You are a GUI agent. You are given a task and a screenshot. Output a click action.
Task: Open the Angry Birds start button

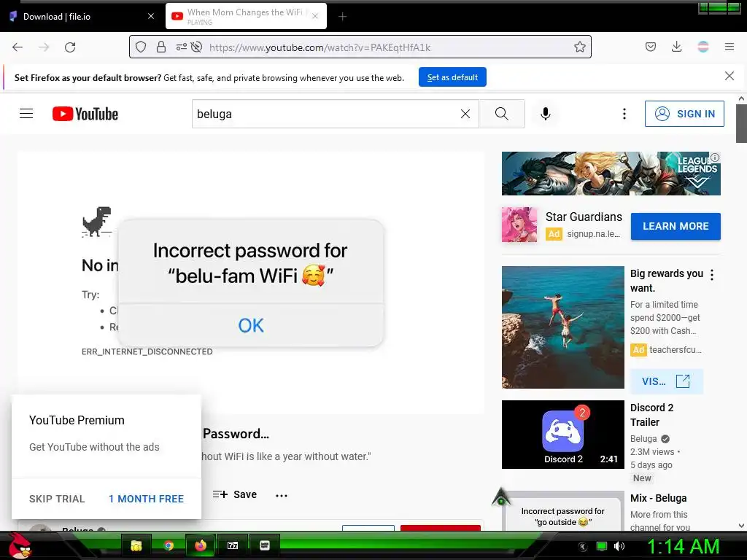click(19, 545)
